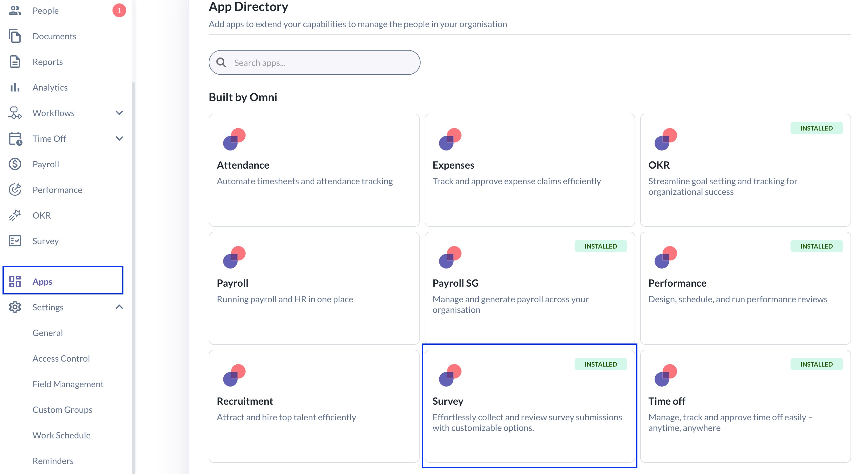
Task: Open the Analytics menu item
Action: (50, 87)
